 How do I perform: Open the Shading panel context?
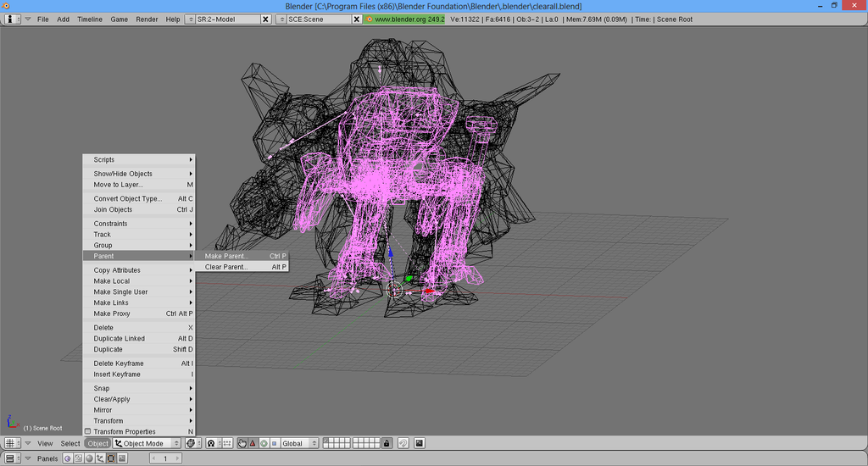coord(89,458)
